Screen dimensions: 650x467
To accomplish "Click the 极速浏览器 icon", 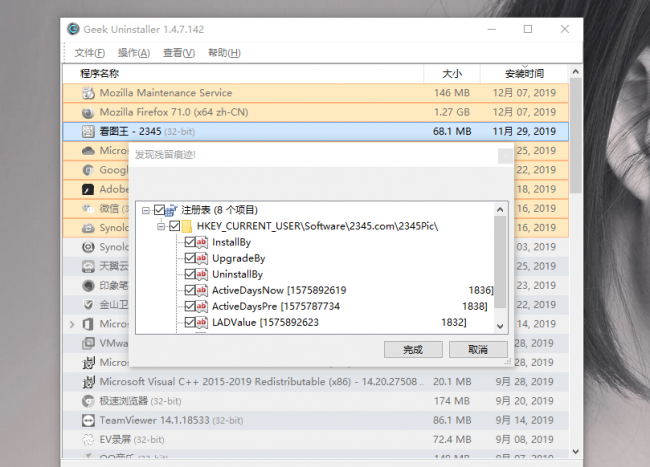I will pos(88,401).
